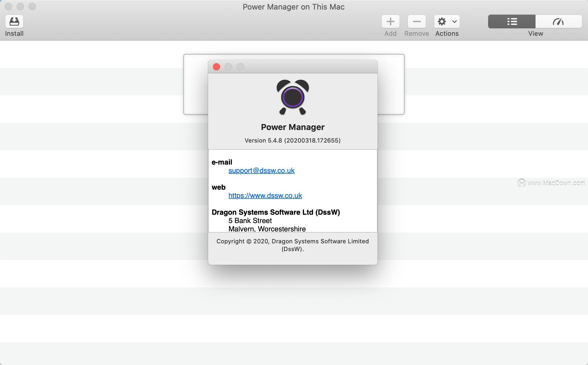This screenshot has height=365, width=588.
Task: Switch to the list view
Action: coord(512,21)
